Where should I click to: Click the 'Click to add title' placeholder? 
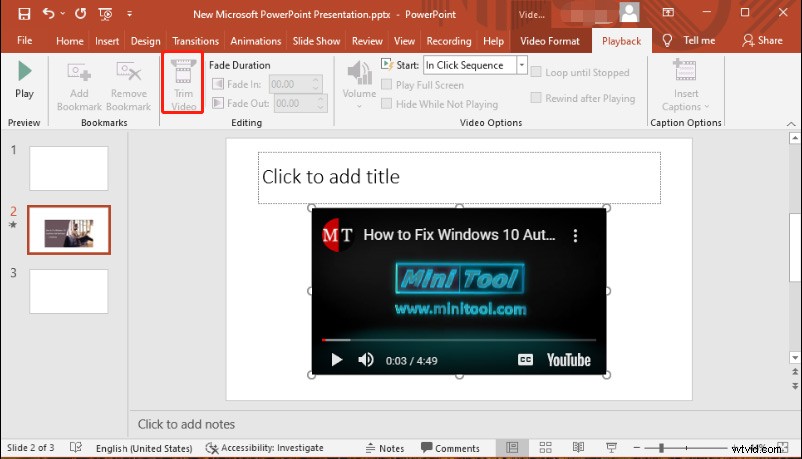click(x=459, y=178)
